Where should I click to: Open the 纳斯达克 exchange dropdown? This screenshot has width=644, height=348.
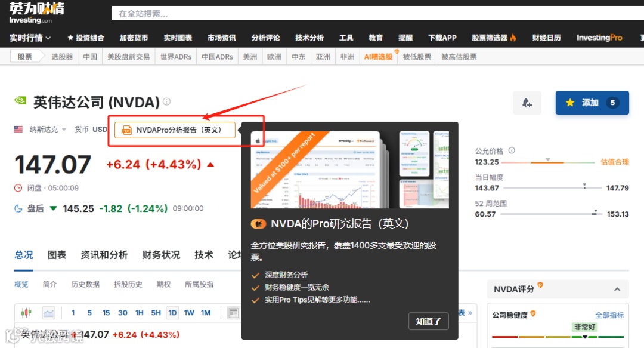48,130
